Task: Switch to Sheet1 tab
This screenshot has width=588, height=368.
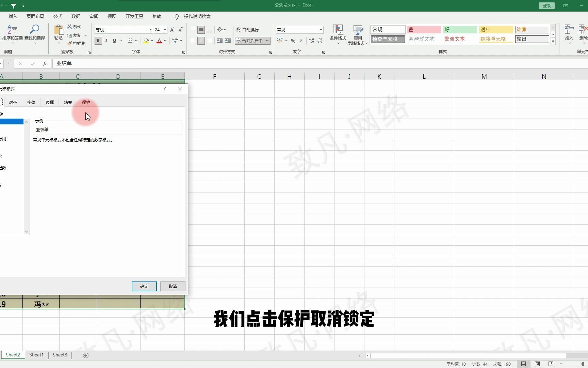Action: (x=36, y=355)
